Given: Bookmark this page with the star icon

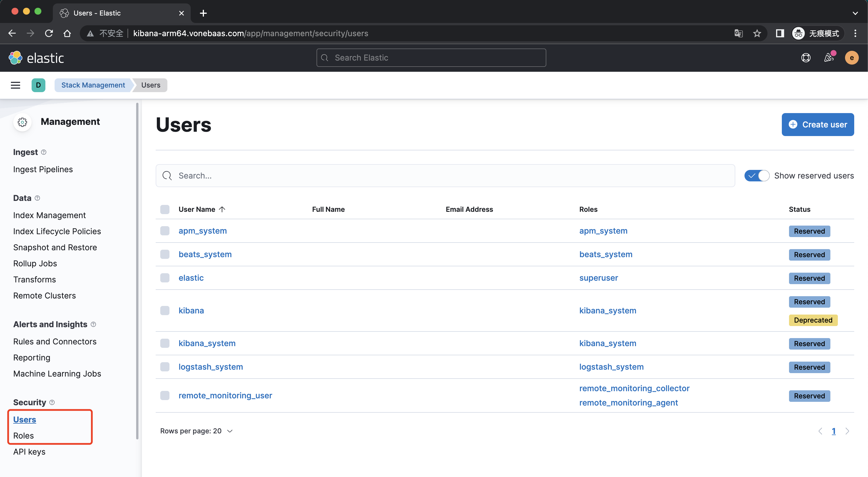Looking at the screenshot, I should [x=757, y=33].
